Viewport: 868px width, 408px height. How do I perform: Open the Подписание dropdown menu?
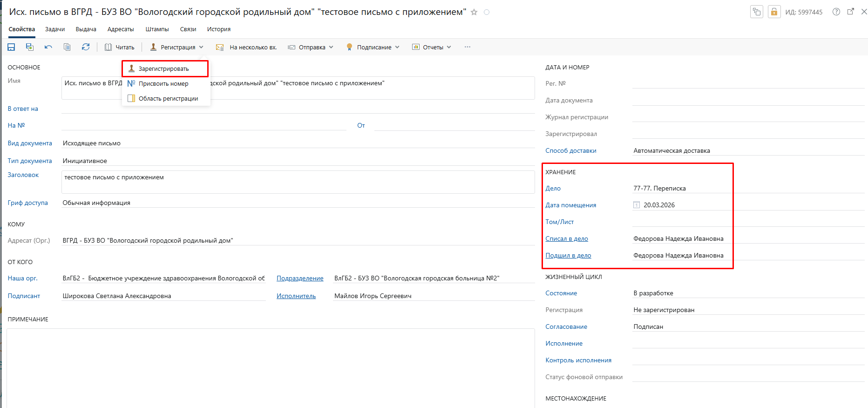coord(373,47)
